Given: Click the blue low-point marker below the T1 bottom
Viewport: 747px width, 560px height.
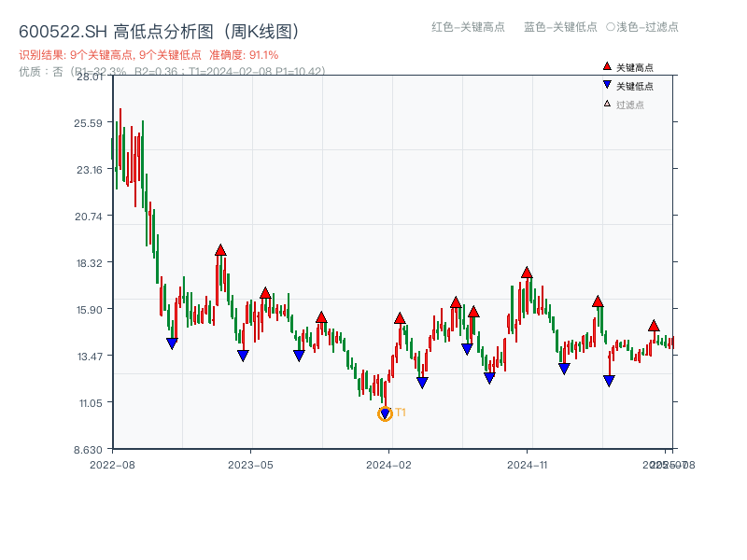Looking at the screenshot, I should pyautogui.click(x=385, y=412).
